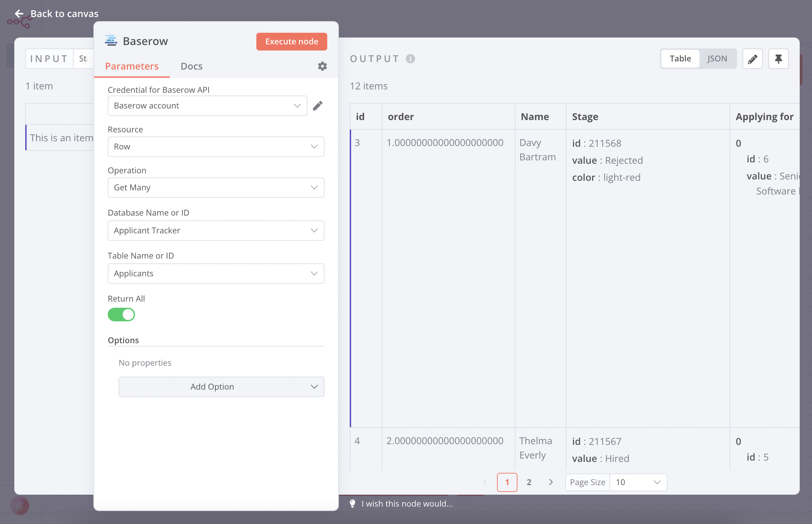Switch output view to JSON
The image size is (812, 524).
(x=717, y=59)
